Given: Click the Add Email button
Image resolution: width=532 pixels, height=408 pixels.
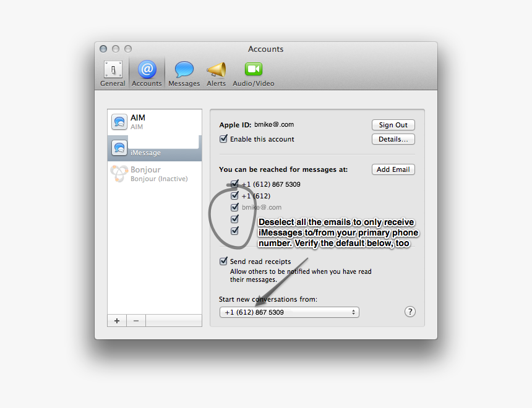Looking at the screenshot, I should click(393, 169).
